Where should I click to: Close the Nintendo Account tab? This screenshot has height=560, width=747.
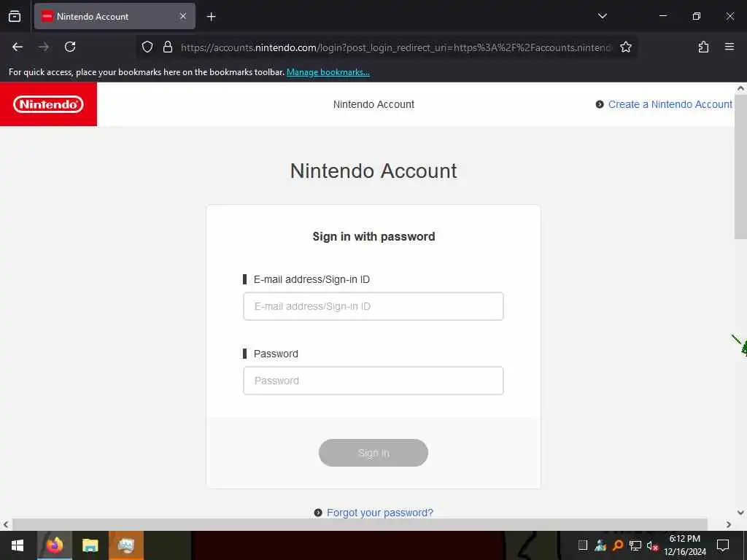pyautogui.click(x=183, y=16)
